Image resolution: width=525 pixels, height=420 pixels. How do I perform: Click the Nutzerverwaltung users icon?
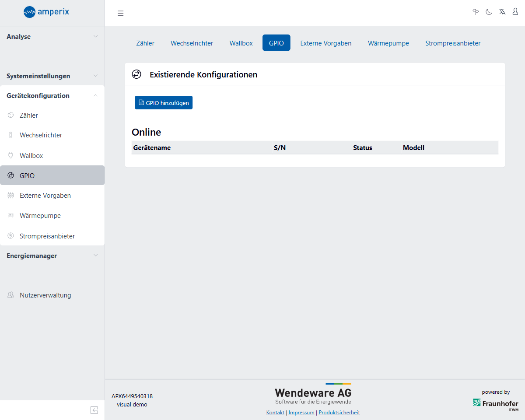[11, 295]
